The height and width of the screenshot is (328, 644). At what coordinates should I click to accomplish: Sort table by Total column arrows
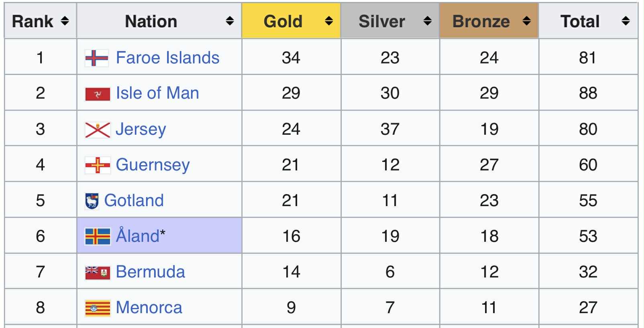point(626,21)
